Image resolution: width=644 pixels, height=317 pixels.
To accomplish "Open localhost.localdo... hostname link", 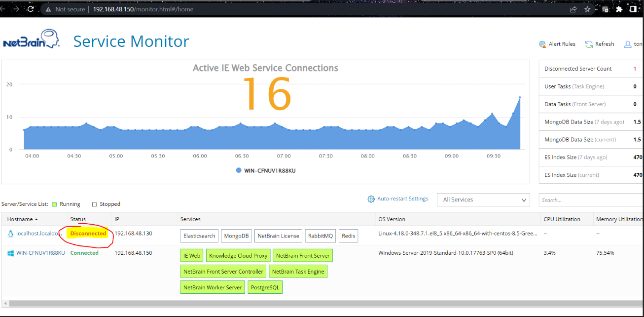I will point(39,234).
